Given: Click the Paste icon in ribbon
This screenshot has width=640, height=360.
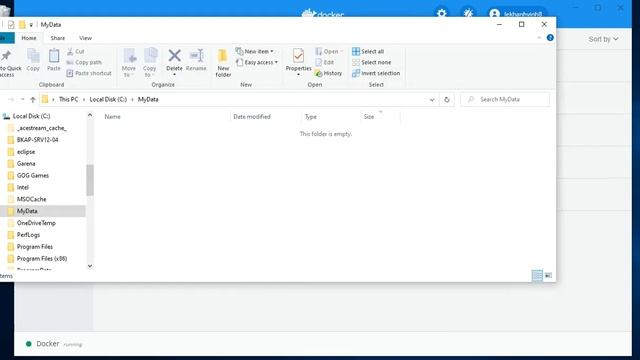Looking at the screenshot, I should pyautogui.click(x=53, y=60).
